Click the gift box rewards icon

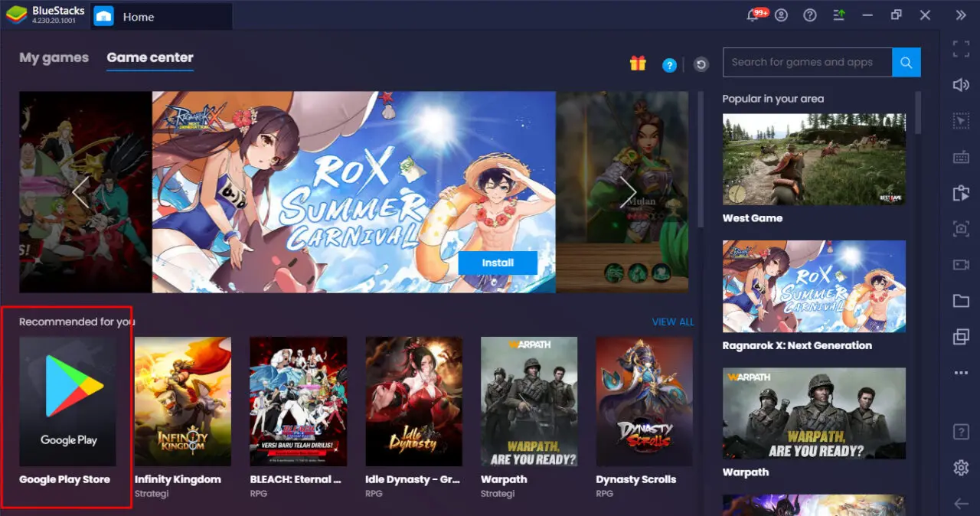(638, 64)
